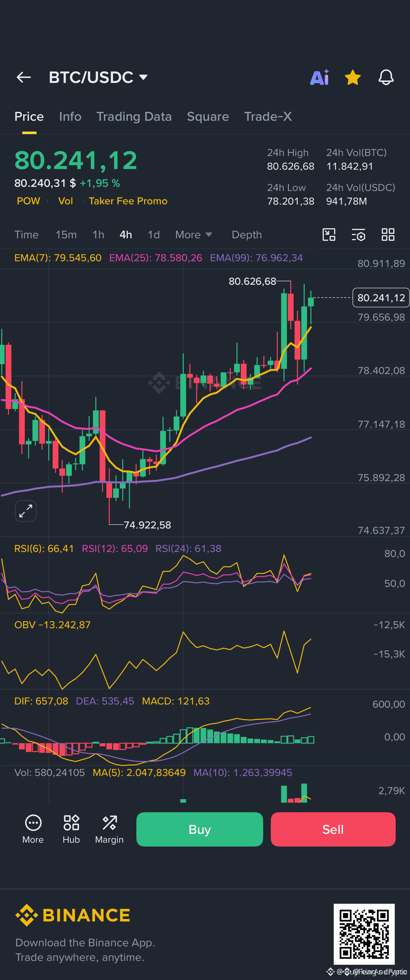Image resolution: width=410 pixels, height=980 pixels.
Task: Expand chart to fullscreen
Action: coord(25,511)
